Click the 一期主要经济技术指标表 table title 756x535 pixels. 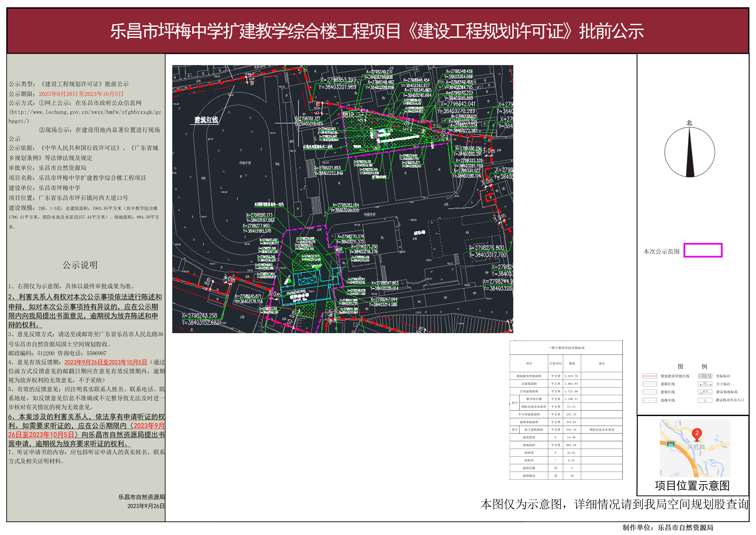pos(566,348)
